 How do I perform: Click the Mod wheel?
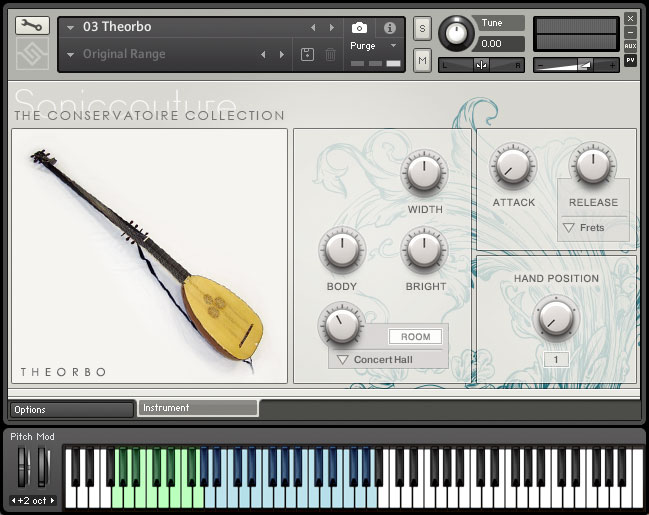tap(43, 467)
